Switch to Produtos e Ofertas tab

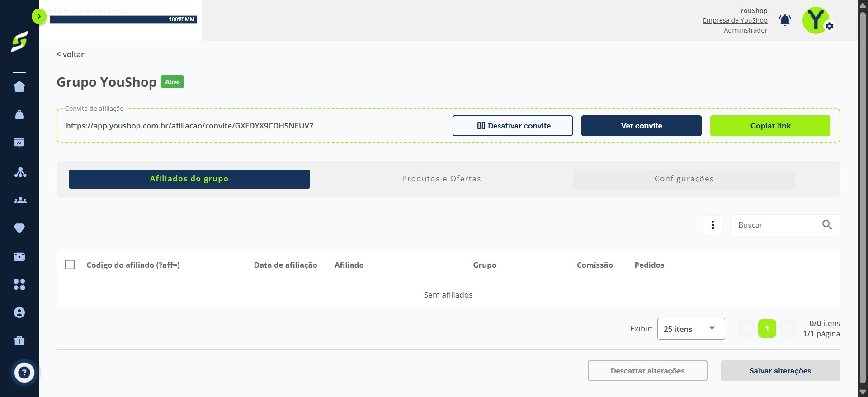click(442, 179)
